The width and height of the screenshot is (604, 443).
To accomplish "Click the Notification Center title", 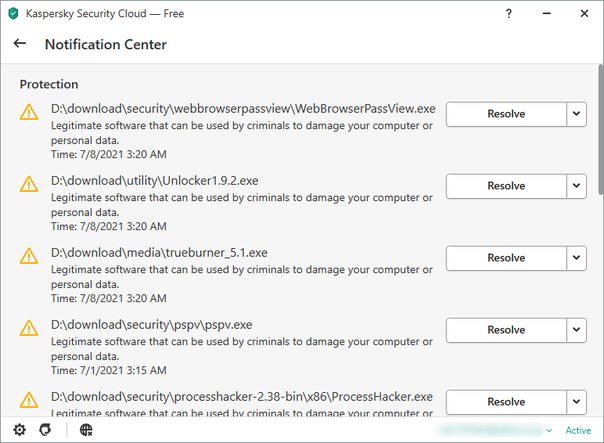I will point(106,44).
